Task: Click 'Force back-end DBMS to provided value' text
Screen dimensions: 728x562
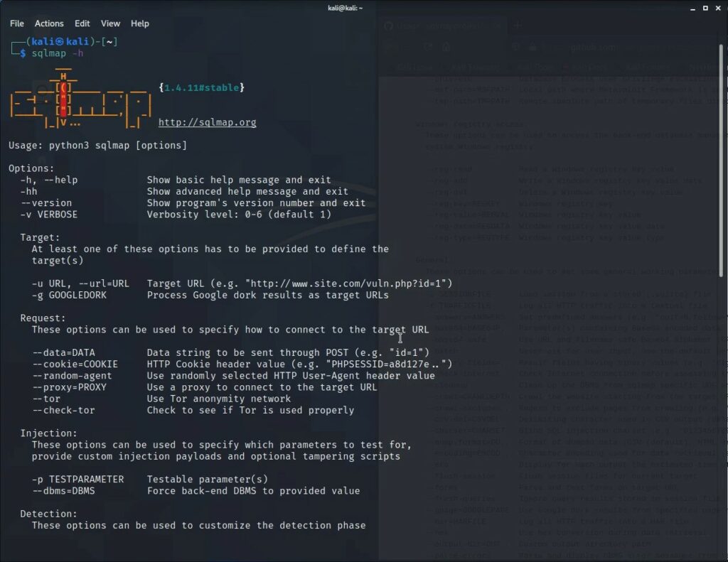Action: tap(254, 491)
